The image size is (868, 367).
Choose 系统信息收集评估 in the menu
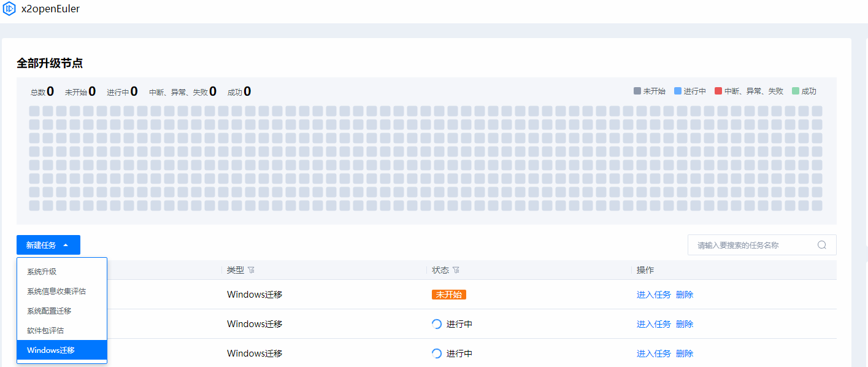point(56,291)
